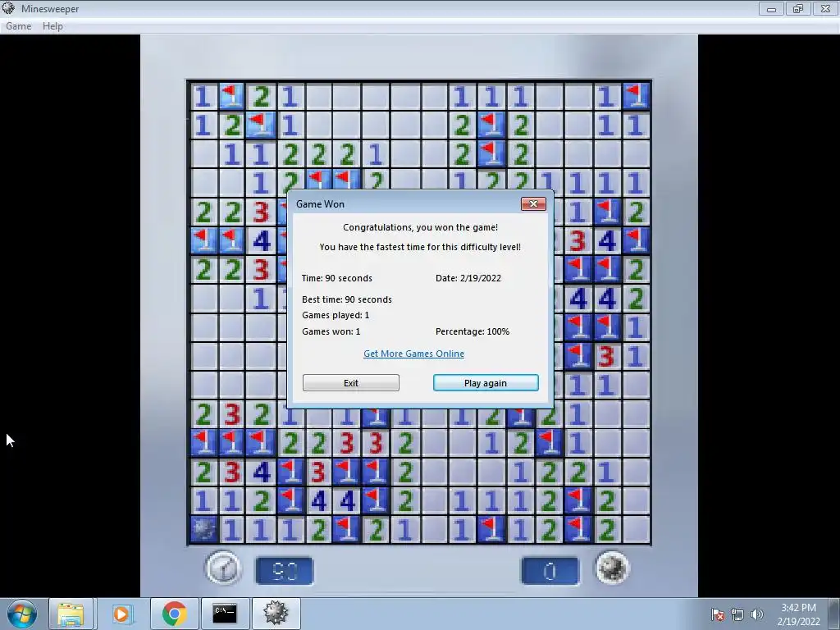Click flag in first row, second column
840x630 pixels.
(232, 97)
